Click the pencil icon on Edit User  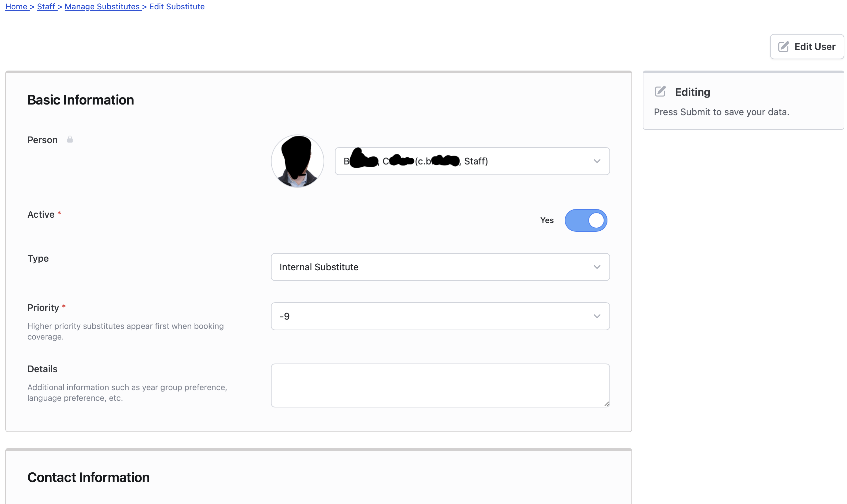[x=783, y=47]
